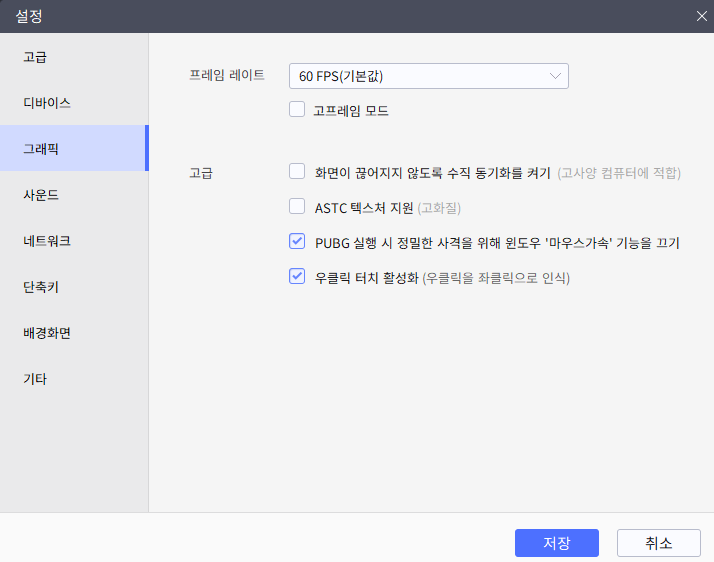The width and height of the screenshot is (714, 562).
Task: Click the 저장 button
Action: pos(556,543)
